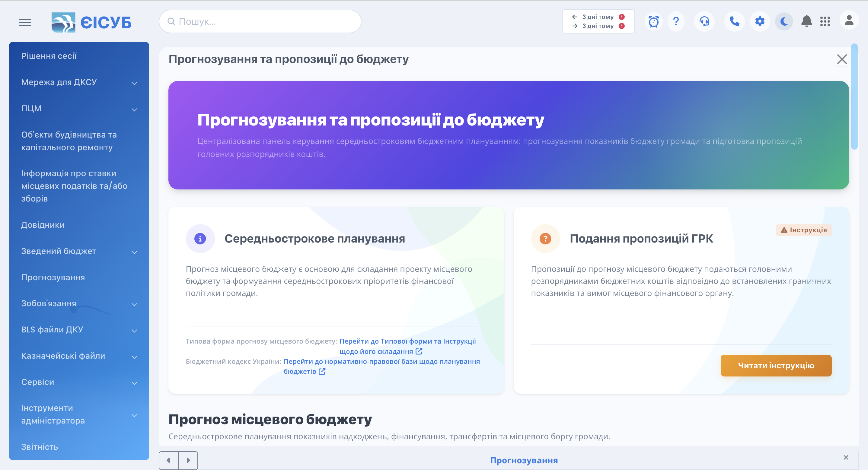Open the apps grid icon

[825, 21]
